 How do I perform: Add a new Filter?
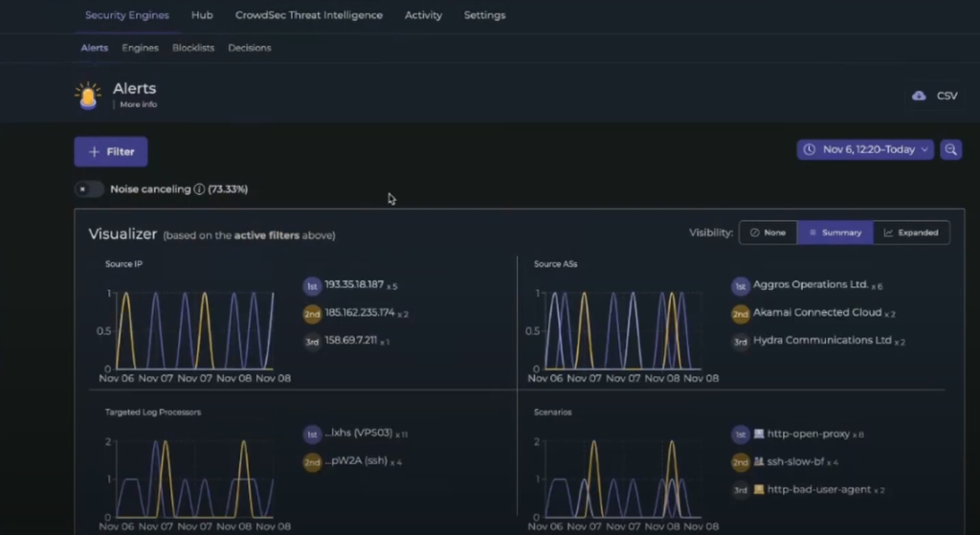coord(111,152)
